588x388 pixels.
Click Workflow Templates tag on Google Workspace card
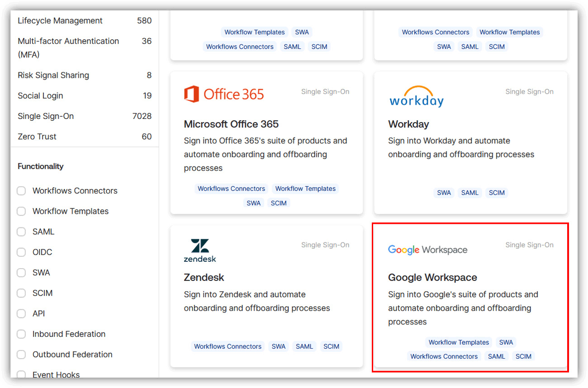pos(459,342)
